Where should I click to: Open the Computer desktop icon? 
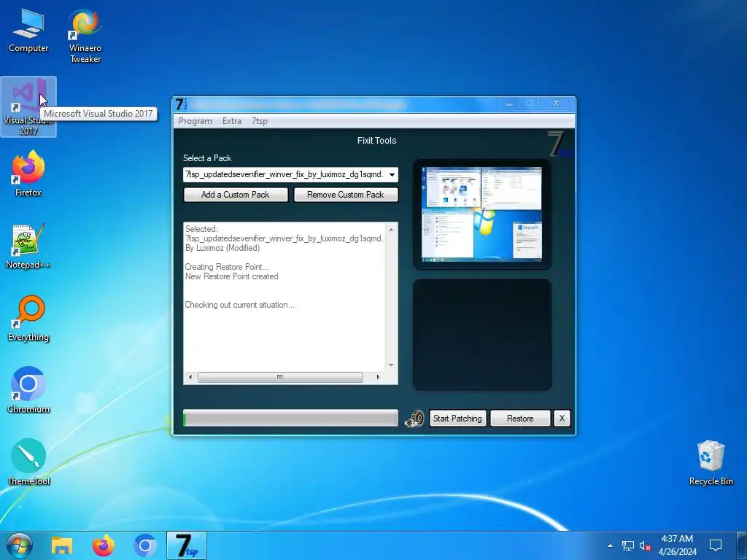pyautogui.click(x=28, y=32)
